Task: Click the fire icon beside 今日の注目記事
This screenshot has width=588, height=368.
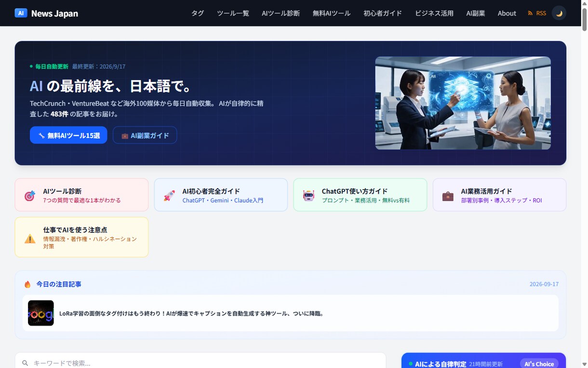Action: 27,284
